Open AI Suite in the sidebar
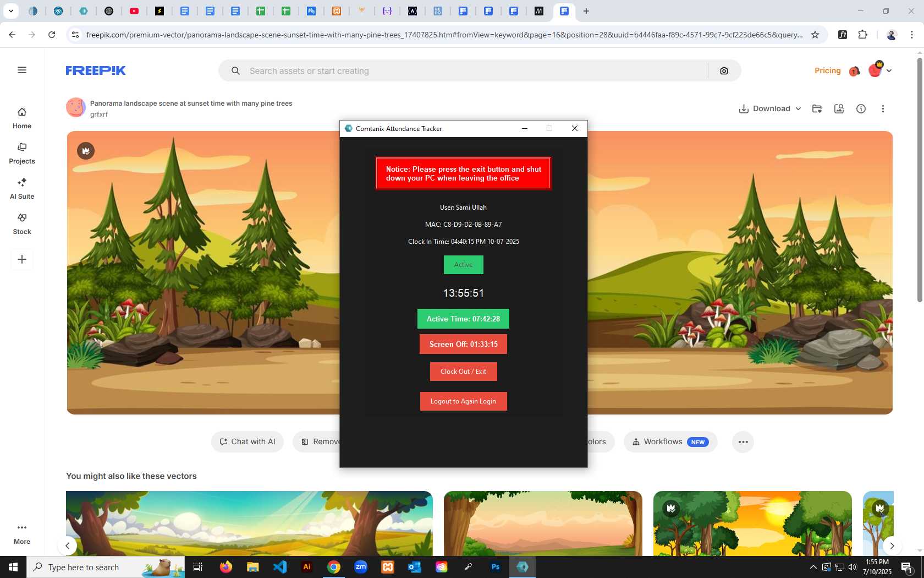924x578 pixels. pos(22,188)
